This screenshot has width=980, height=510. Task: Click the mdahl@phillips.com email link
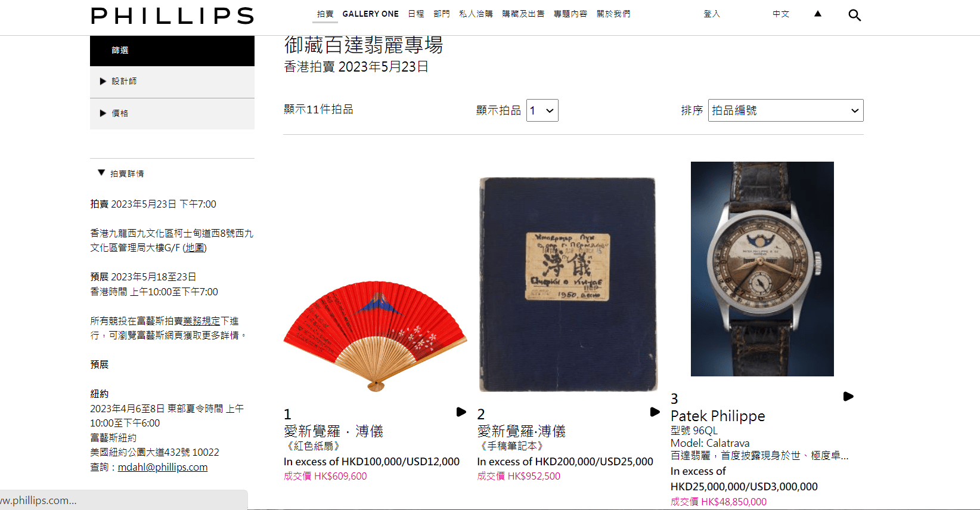click(x=163, y=467)
